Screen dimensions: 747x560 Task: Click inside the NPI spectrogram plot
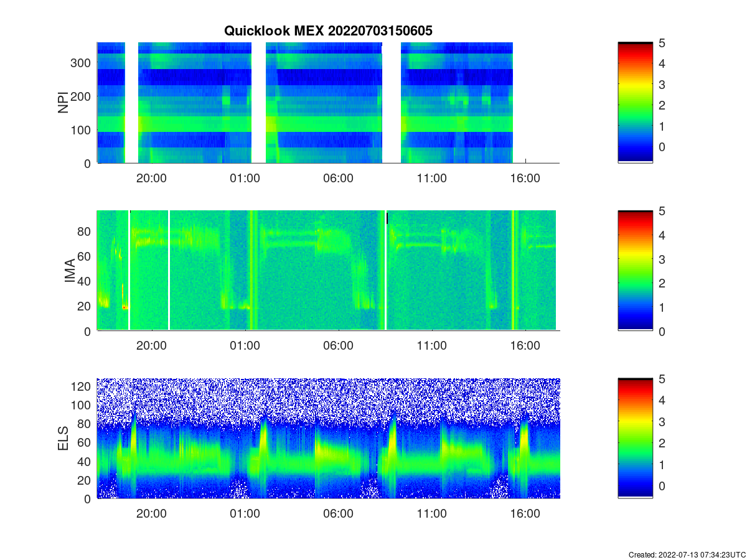(328, 103)
